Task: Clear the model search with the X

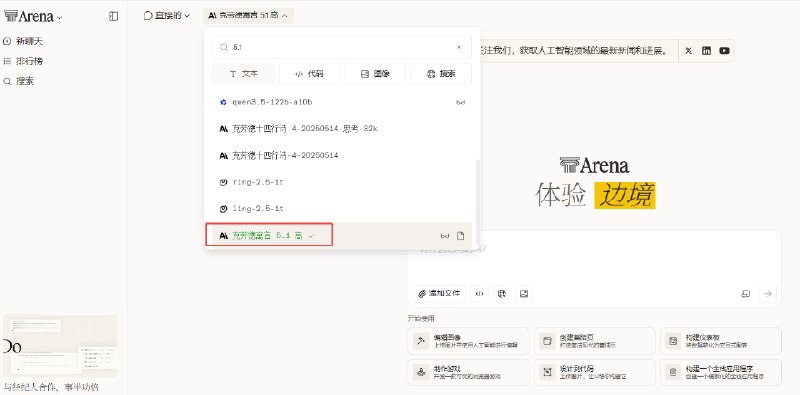Action: click(x=459, y=47)
